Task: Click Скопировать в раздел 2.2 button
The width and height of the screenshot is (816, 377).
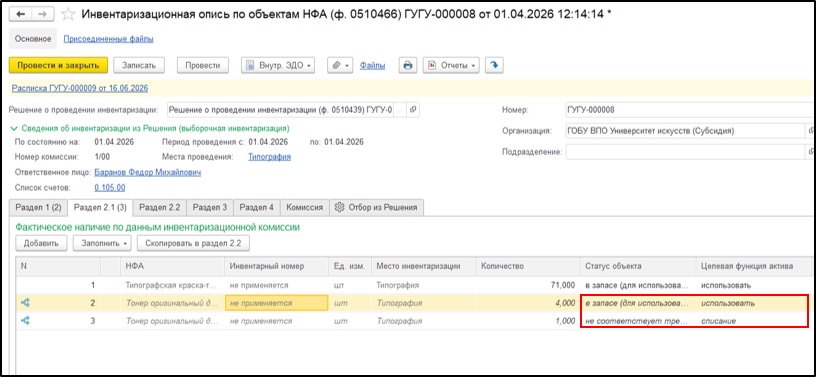Action: point(194,243)
